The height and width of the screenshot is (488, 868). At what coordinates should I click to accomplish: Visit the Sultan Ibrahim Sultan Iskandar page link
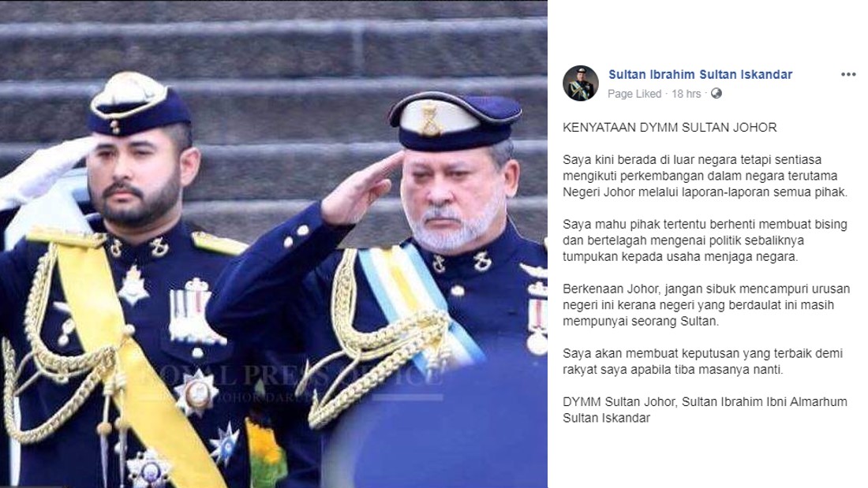pyautogui.click(x=700, y=74)
